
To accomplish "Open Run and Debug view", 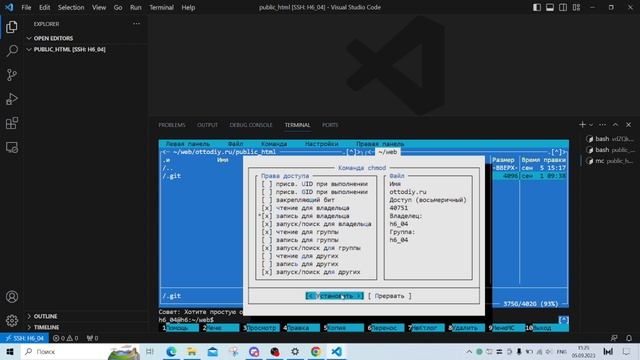I will [12, 99].
